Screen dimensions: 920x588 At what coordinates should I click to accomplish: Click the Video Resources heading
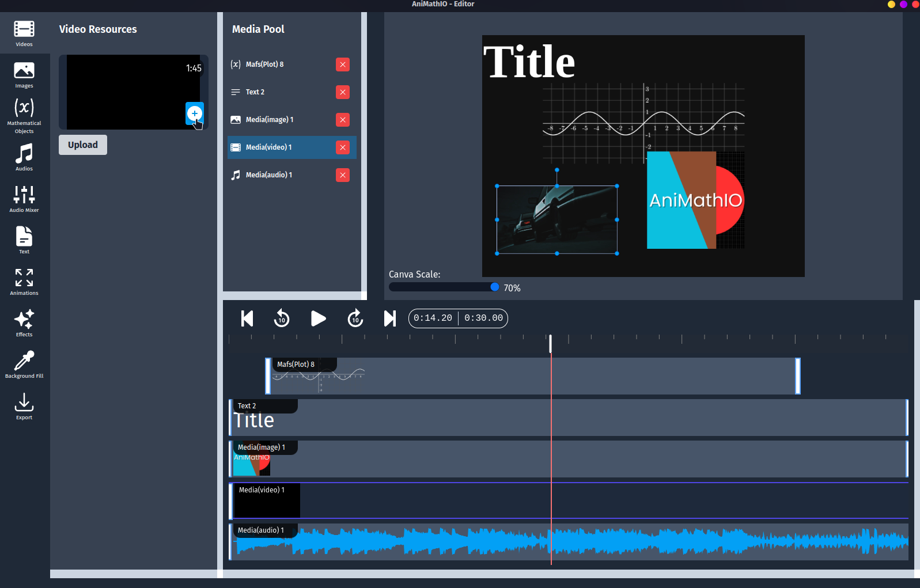tap(98, 29)
